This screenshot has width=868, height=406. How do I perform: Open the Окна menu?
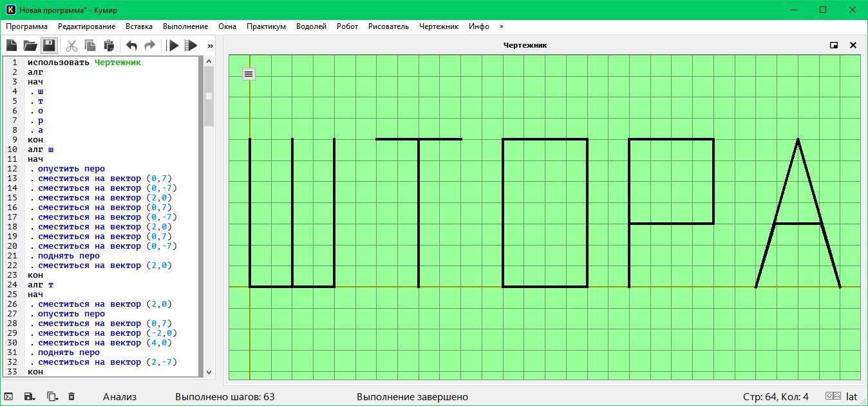pyautogui.click(x=227, y=26)
